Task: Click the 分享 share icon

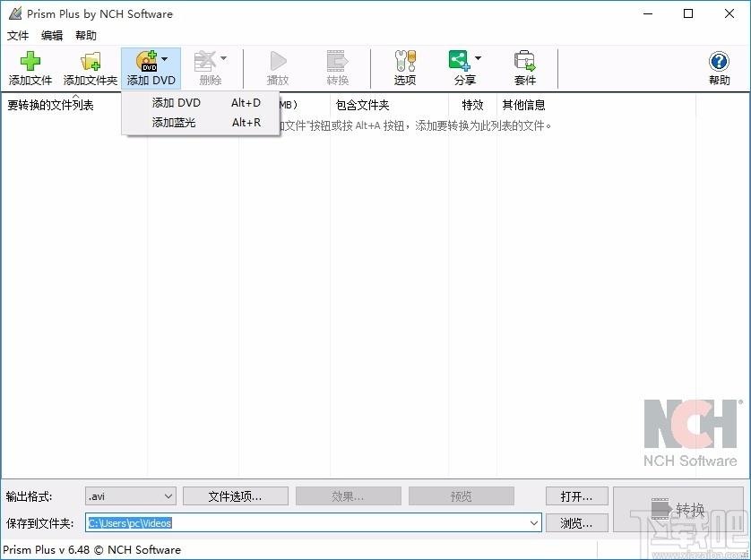Action: tap(460, 61)
